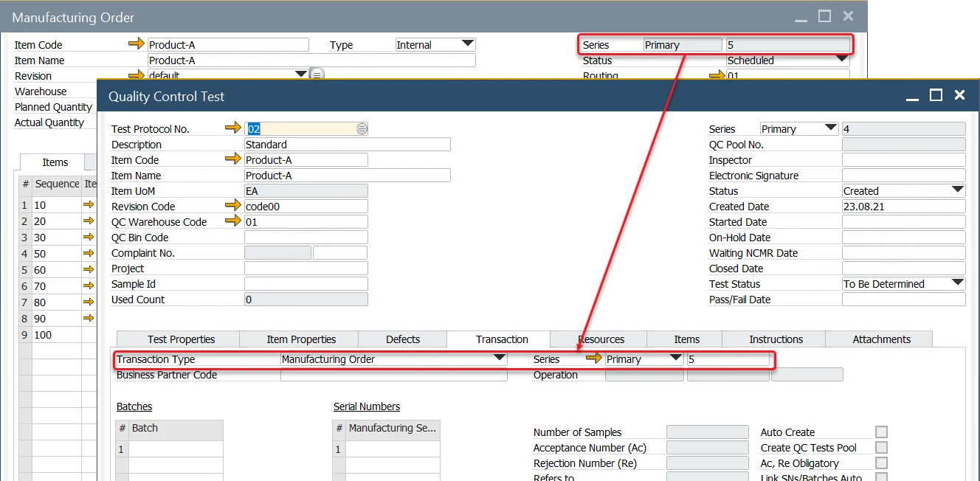Image resolution: width=980 pixels, height=481 pixels.
Task: Select the Instructions tab
Action: [776, 339]
